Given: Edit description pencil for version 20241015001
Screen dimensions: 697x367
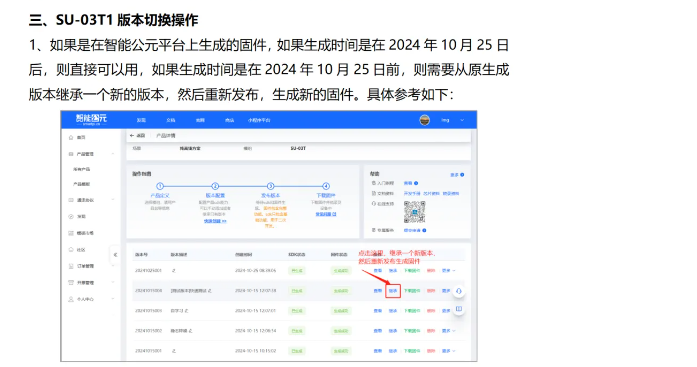Looking at the screenshot, I should [174, 351].
